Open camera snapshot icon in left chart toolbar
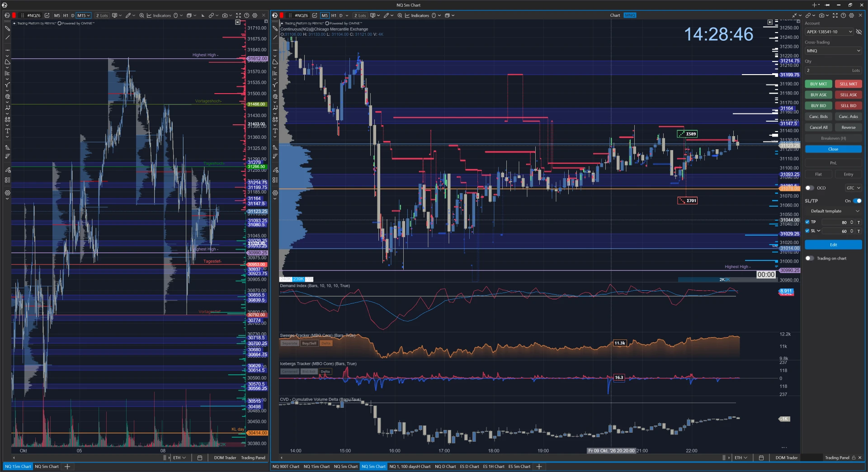 pos(225,15)
